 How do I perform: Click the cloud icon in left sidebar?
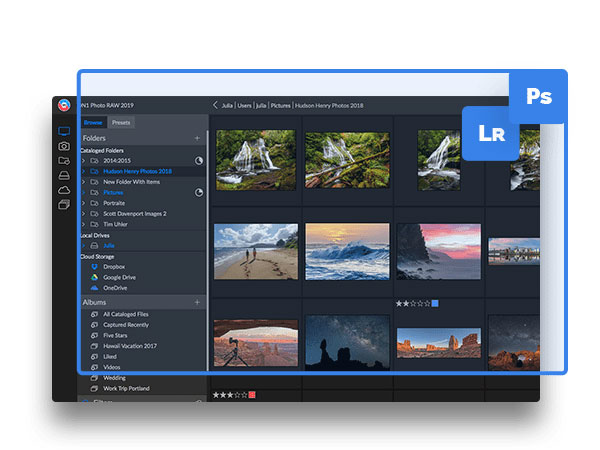coord(65,189)
